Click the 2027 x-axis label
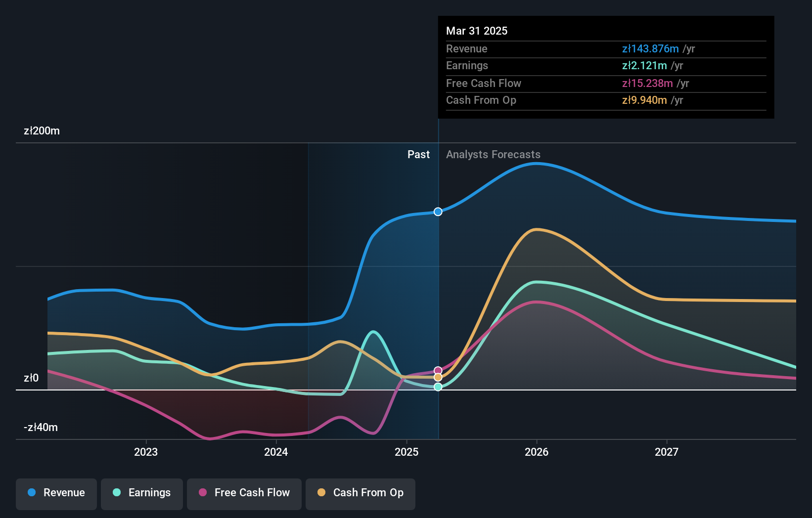 pos(667,452)
